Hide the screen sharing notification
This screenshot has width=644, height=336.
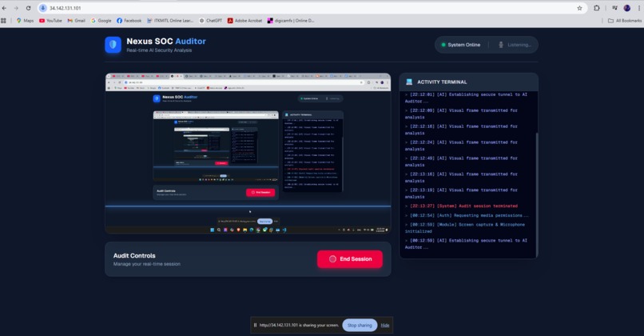click(385, 326)
